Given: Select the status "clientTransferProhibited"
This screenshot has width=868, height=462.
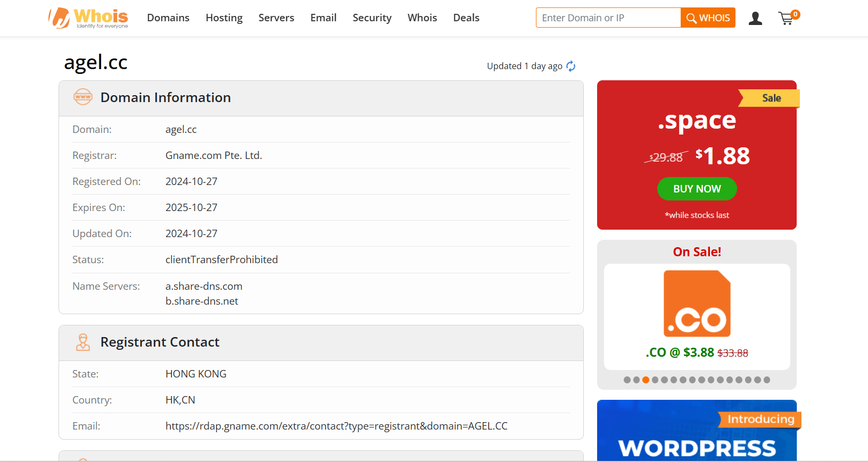Looking at the screenshot, I should 222,259.
